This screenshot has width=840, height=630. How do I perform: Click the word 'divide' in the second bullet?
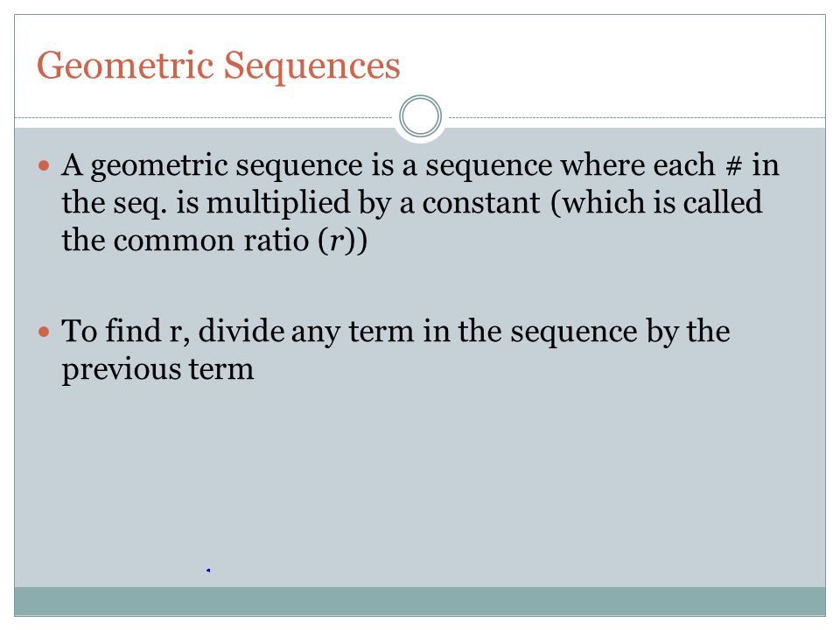[241, 331]
